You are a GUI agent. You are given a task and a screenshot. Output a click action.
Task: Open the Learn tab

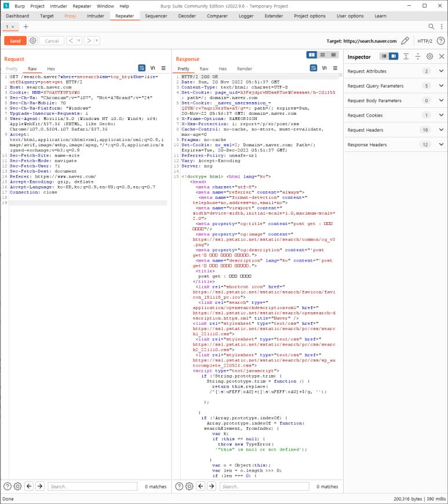[x=381, y=16]
